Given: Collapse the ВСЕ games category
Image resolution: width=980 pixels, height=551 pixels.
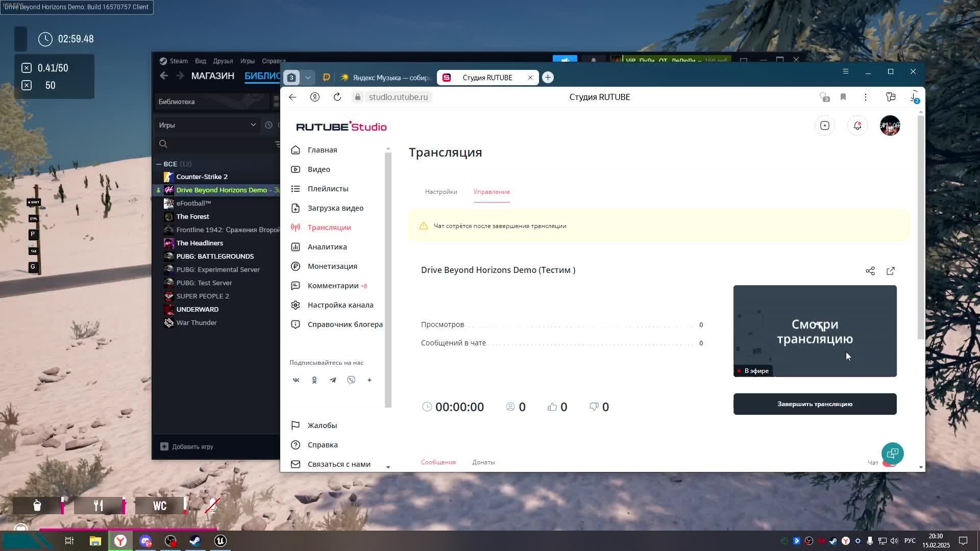Looking at the screenshot, I should pyautogui.click(x=159, y=164).
